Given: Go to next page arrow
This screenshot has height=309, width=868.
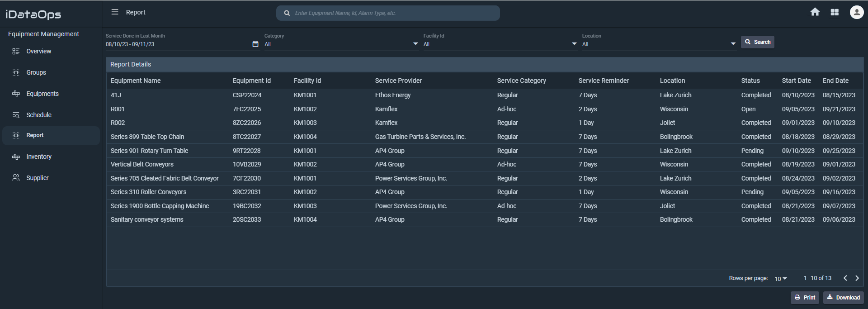Looking at the screenshot, I should (857, 278).
